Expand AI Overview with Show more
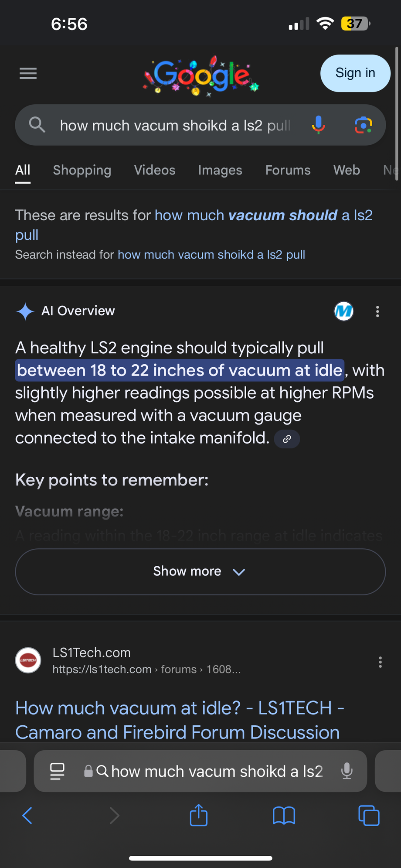 point(200,571)
